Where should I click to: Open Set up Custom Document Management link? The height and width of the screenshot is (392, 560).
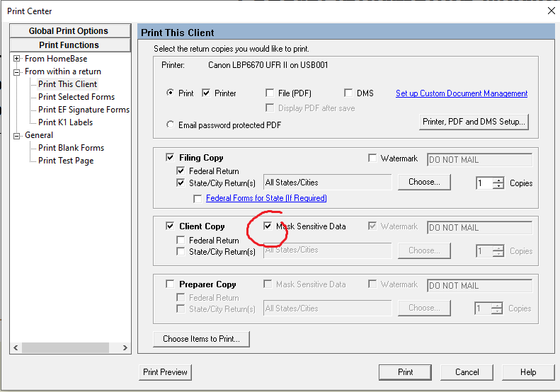tap(461, 93)
